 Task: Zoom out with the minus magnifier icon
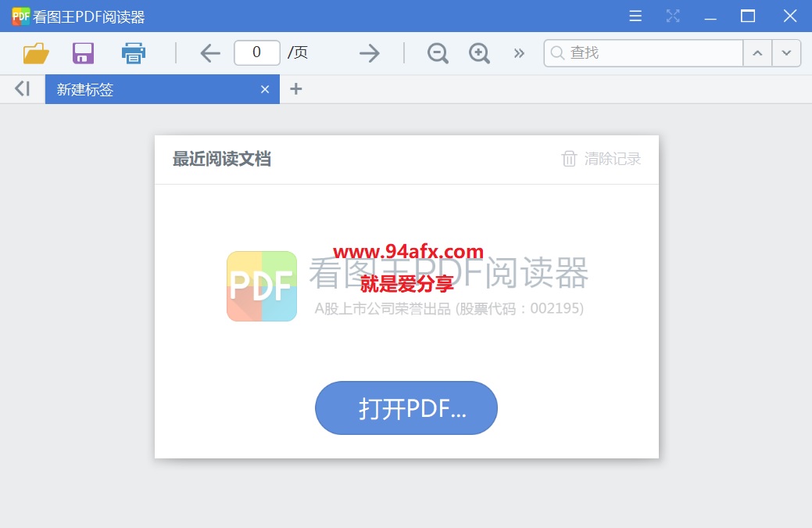[438, 53]
